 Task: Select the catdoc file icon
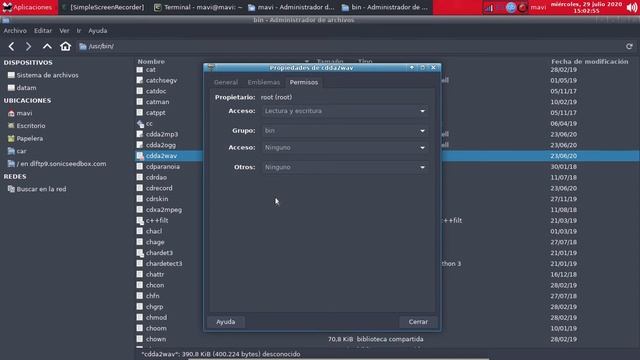click(140, 91)
